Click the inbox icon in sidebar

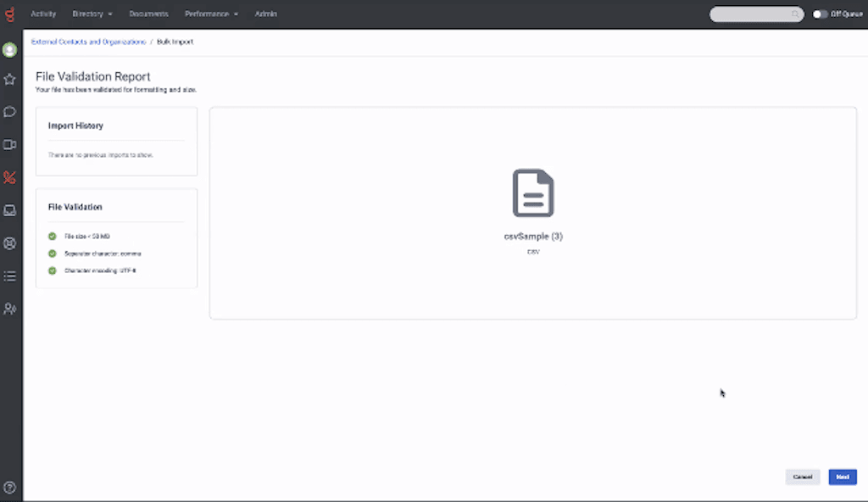point(9,210)
